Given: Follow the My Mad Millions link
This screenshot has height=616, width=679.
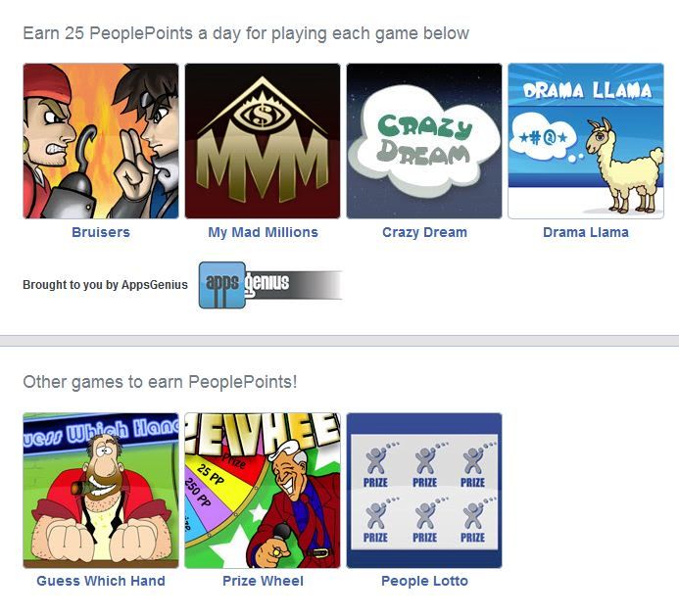Looking at the screenshot, I should (263, 232).
